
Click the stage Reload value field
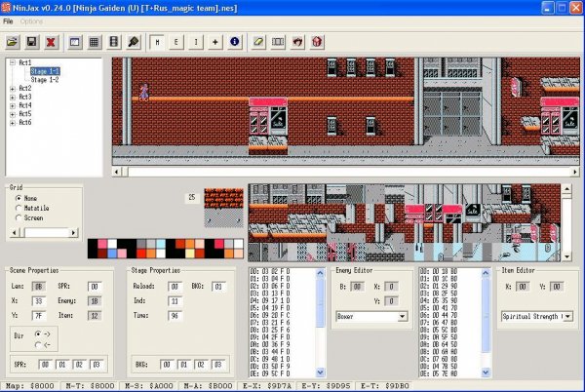pos(175,287)
